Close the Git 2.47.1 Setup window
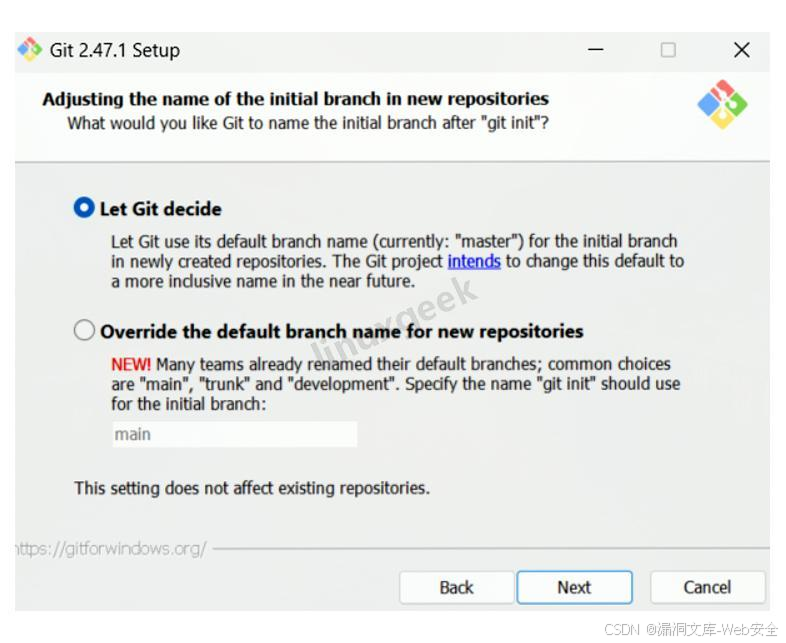Screen dimensions: 786x643 pyautogui.click(x=741, y=50)
